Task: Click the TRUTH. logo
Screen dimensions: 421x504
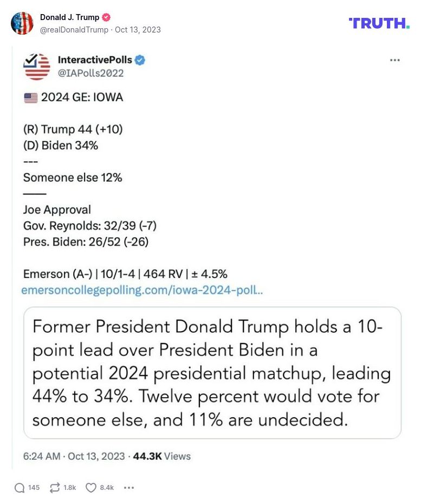Action: pos(379,23)
